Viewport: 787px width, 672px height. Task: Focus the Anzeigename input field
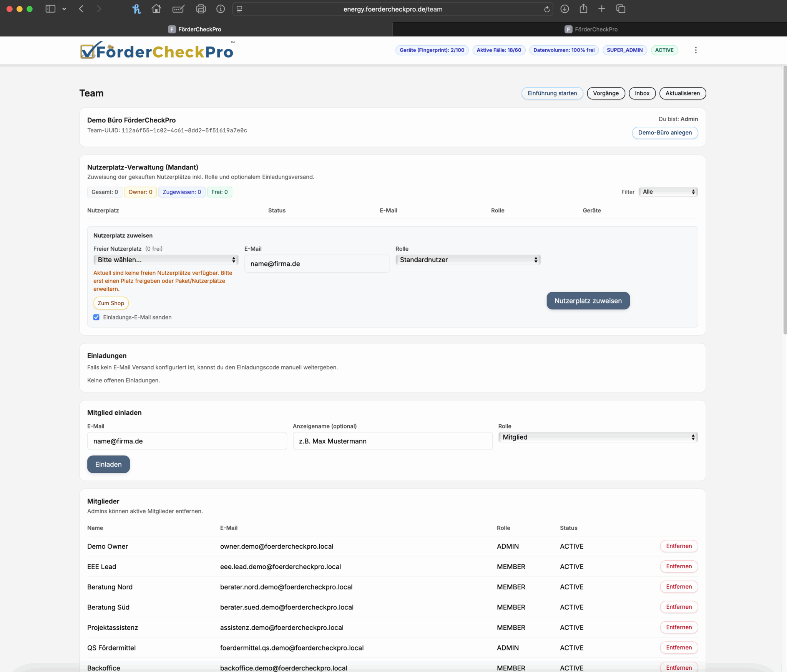click(x=392, y=441)
